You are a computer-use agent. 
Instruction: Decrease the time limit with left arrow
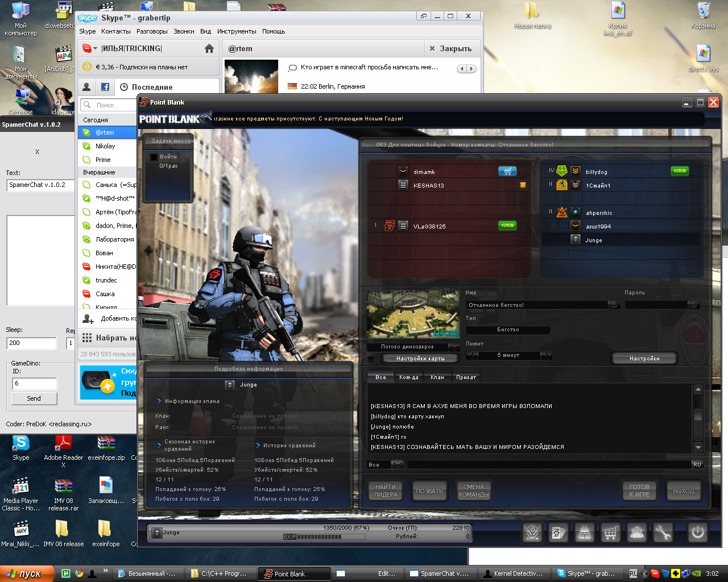coord(471,355)
